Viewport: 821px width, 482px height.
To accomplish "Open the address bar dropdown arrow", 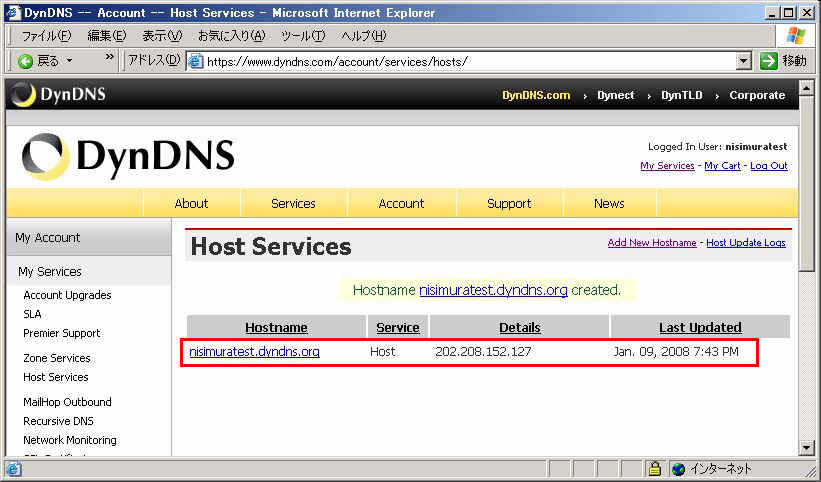I will [x=744, y=62].
